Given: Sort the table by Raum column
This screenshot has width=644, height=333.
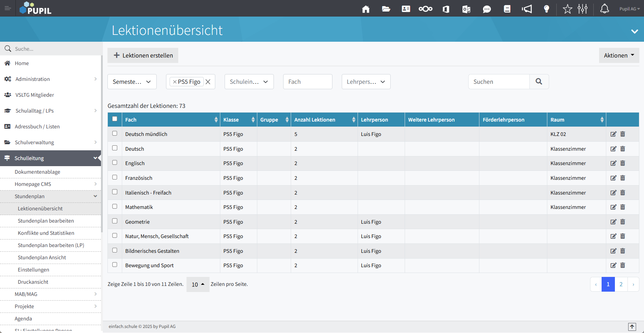Looking at the screenshot, I should [x=576, y=120].
